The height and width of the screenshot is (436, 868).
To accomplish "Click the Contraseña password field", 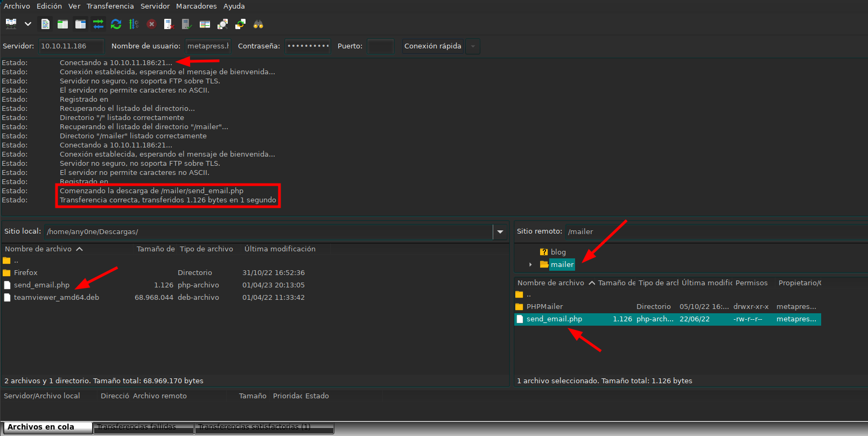I will click(x=307, y=46).
